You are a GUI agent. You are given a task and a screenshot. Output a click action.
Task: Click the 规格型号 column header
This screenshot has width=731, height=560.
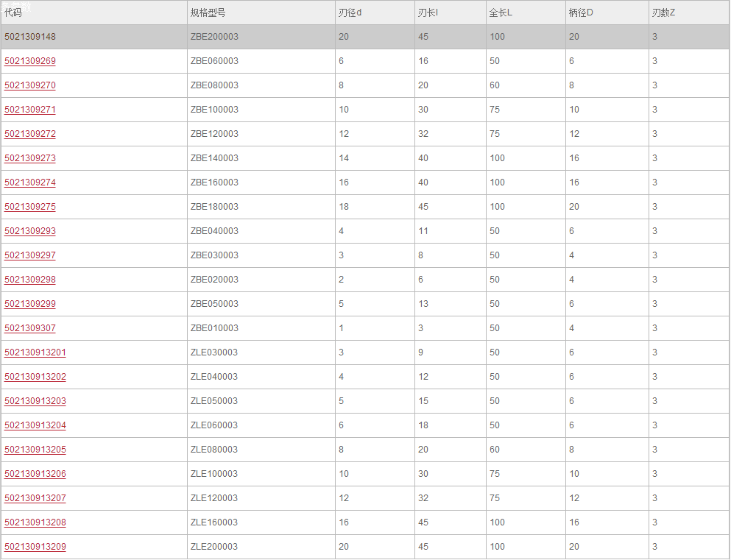(x=208, y=13)
